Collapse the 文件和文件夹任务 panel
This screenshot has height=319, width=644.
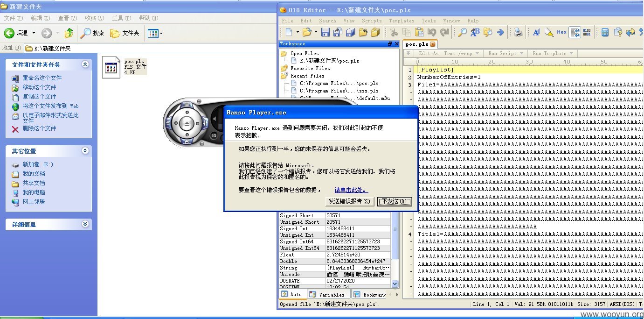click(85, 64)
